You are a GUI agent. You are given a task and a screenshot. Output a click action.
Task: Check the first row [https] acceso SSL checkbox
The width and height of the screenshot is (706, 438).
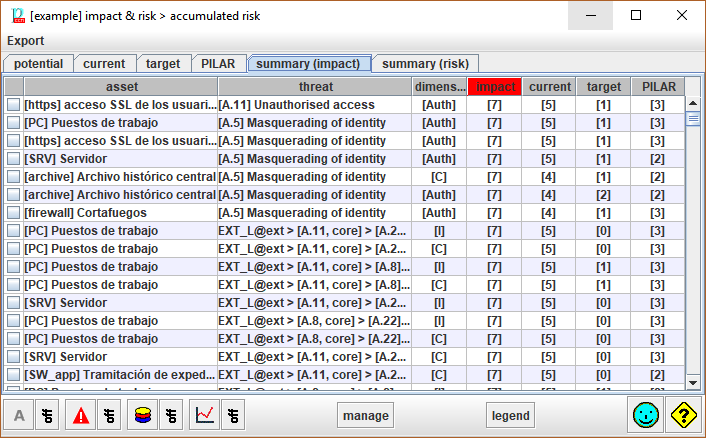tap(13, 105)
